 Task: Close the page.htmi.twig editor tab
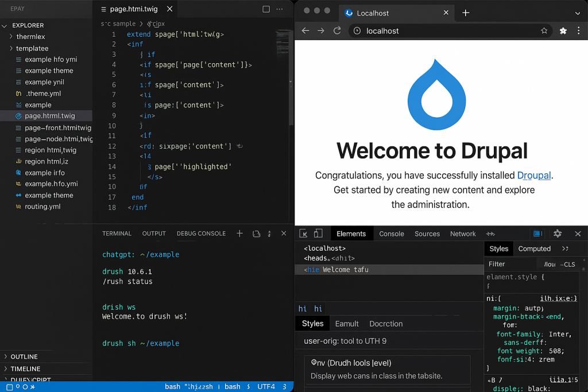[x=169, y=9]
